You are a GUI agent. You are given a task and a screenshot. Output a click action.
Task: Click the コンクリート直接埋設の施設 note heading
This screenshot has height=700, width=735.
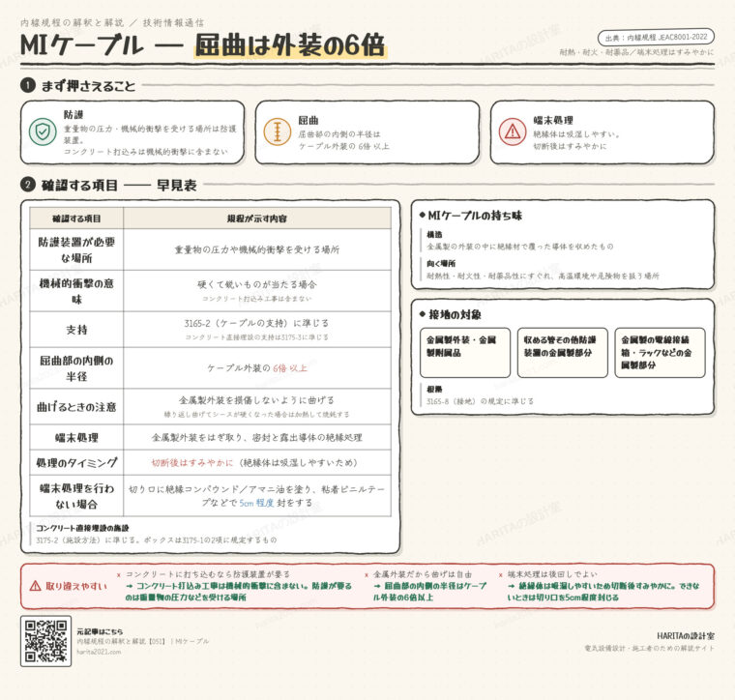point(82,528)
